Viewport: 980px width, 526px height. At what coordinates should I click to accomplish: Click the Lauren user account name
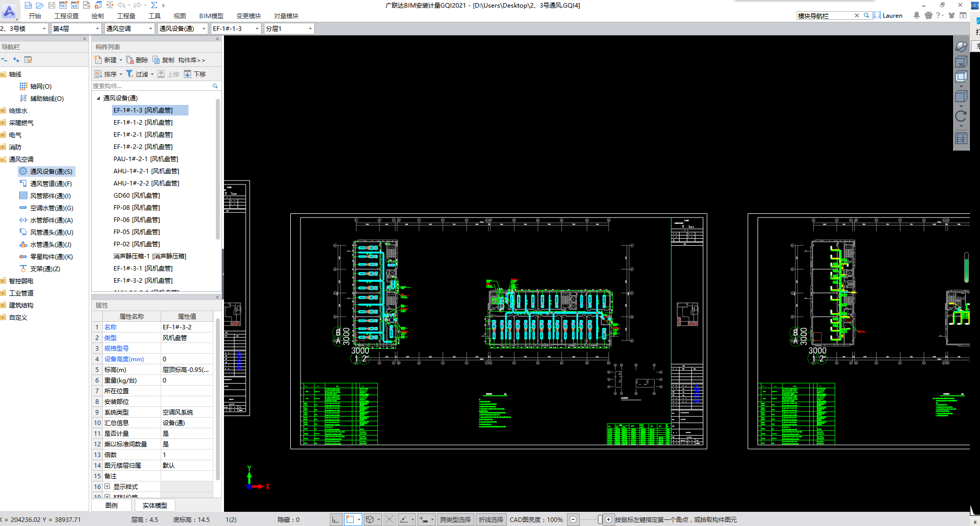coord(892,16)
